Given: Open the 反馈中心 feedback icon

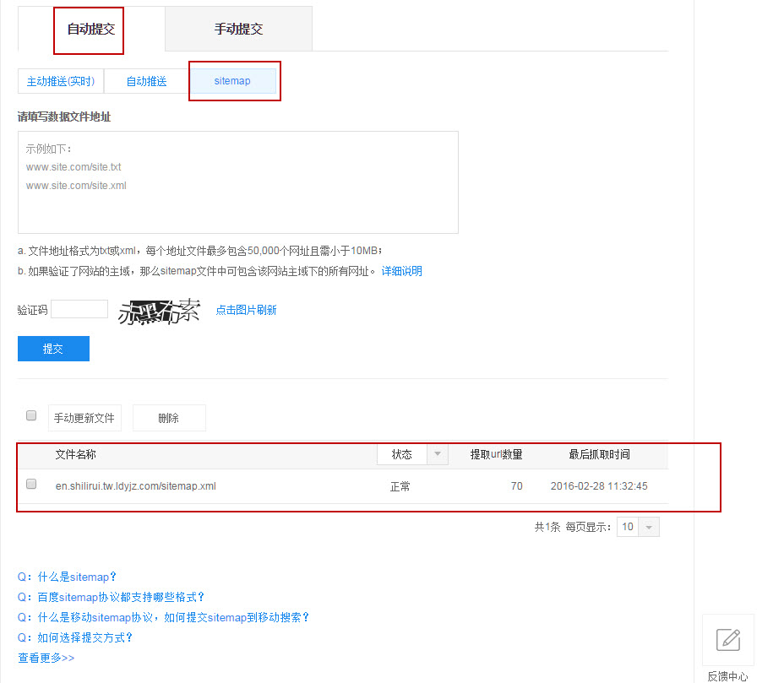Looking at the screenshot, I should 727,639.
